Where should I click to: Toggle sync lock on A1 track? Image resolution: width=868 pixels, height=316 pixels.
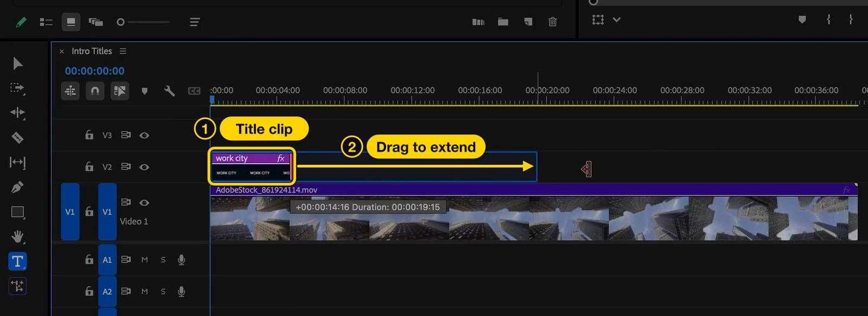126,260
